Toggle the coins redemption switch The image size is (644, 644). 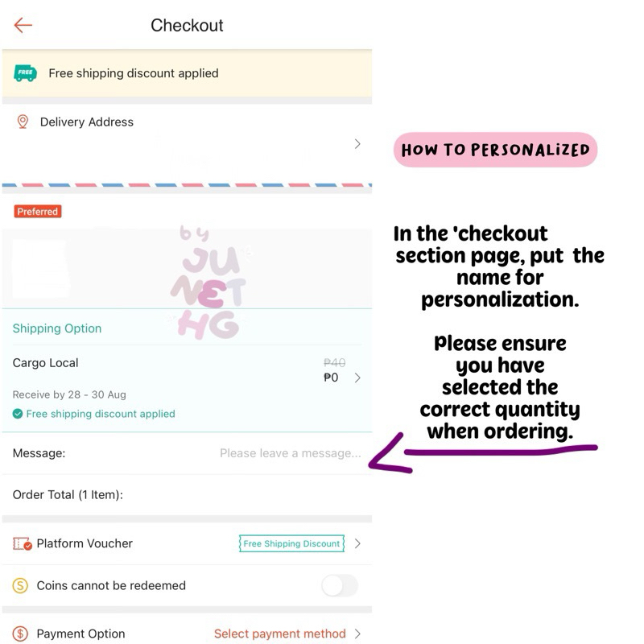pos(339,585)
